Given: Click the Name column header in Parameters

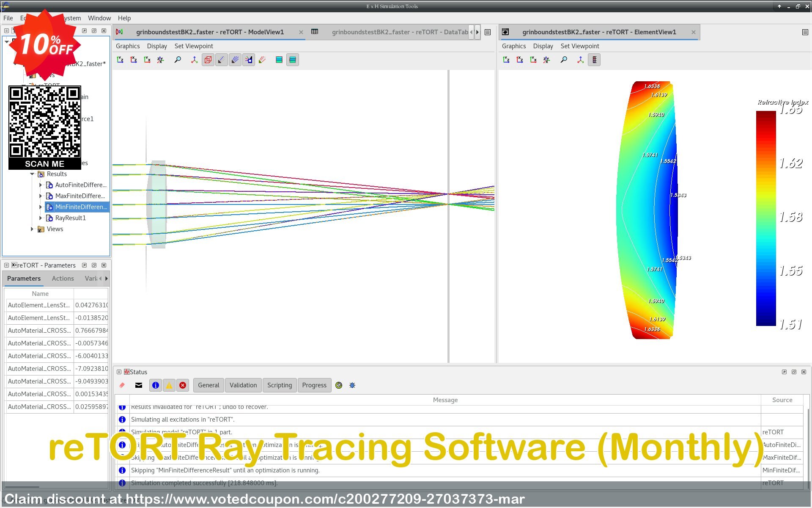Looking at the screenshot, I should pyautogui.click(x=40, y=294).
